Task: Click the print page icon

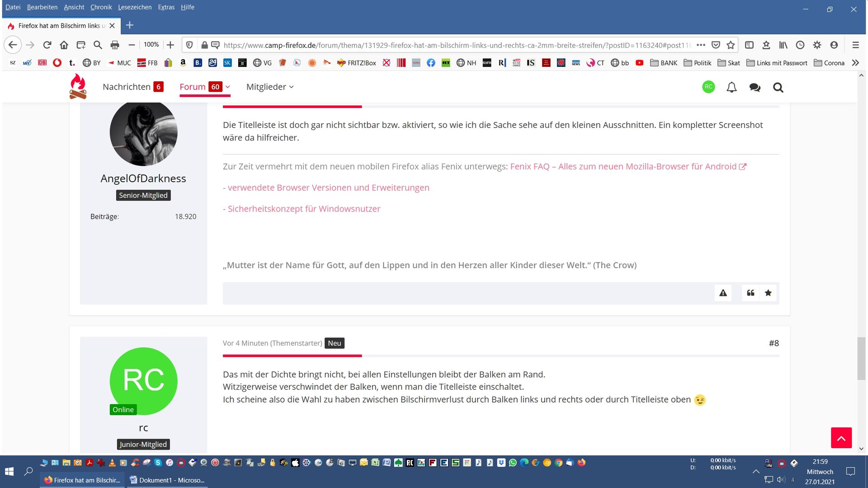Action: 115,45
